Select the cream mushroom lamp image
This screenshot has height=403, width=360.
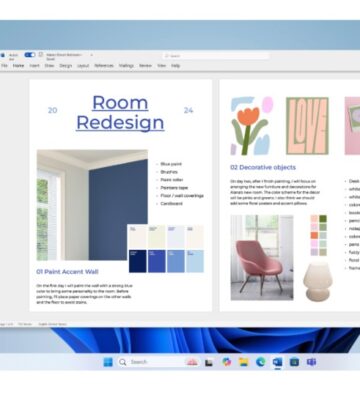point(318,282)
